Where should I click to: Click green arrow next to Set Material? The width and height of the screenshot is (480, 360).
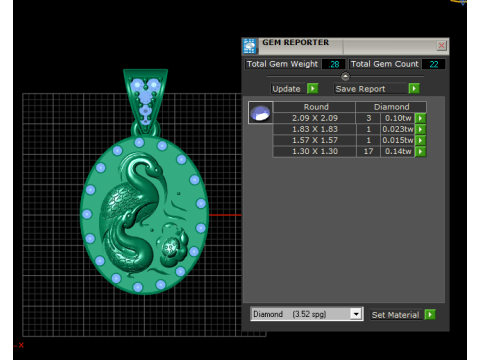point(430,314)
